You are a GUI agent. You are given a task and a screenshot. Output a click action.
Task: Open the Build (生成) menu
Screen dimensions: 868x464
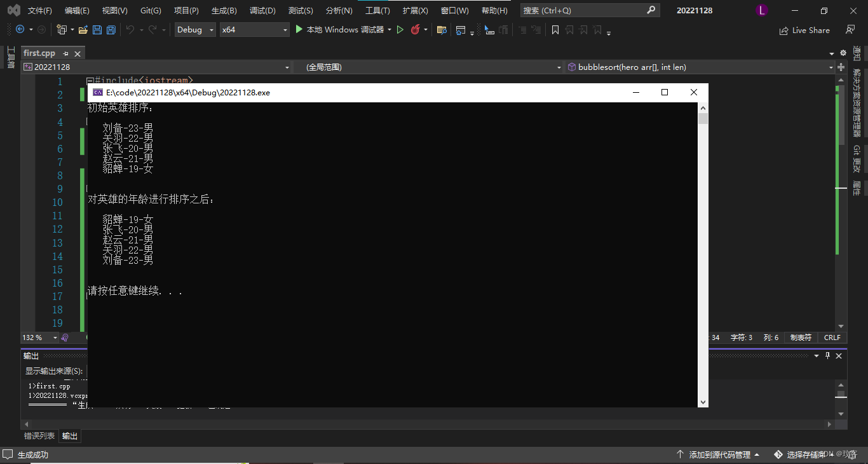pos(224,10)
